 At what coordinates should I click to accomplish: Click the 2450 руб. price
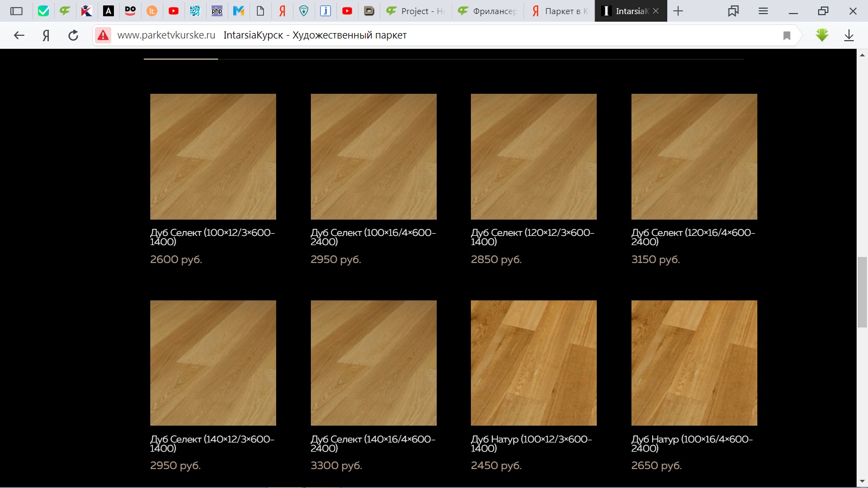(x=496, y=466)
